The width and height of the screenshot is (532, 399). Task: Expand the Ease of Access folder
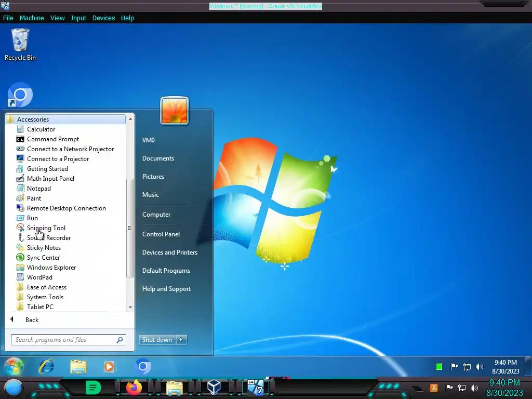pyautogui.click(x=46, y=287)
